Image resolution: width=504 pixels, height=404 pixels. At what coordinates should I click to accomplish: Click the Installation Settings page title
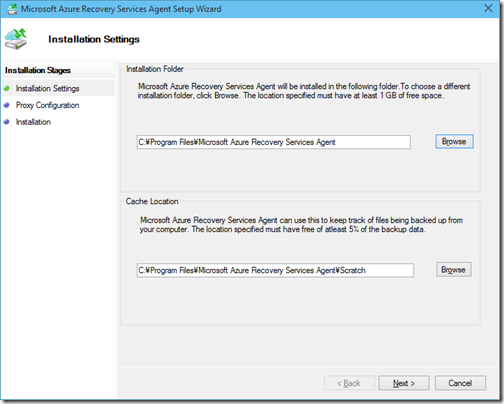[x=94, y=39]
